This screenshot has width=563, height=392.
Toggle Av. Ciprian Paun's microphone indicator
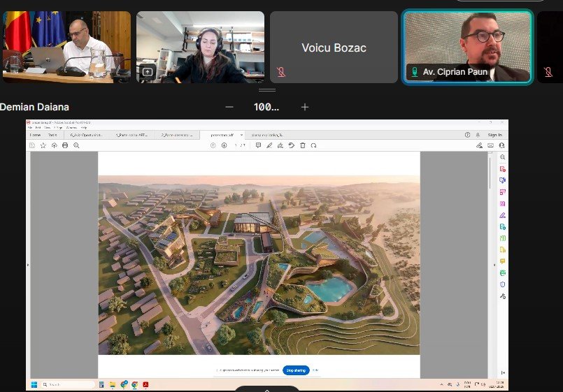click(x=414, y=71)
